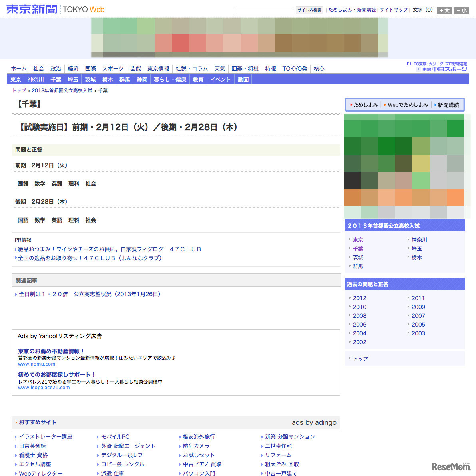Open 前期 国語 exam link
476x476 pixels.
pos(23,184)
